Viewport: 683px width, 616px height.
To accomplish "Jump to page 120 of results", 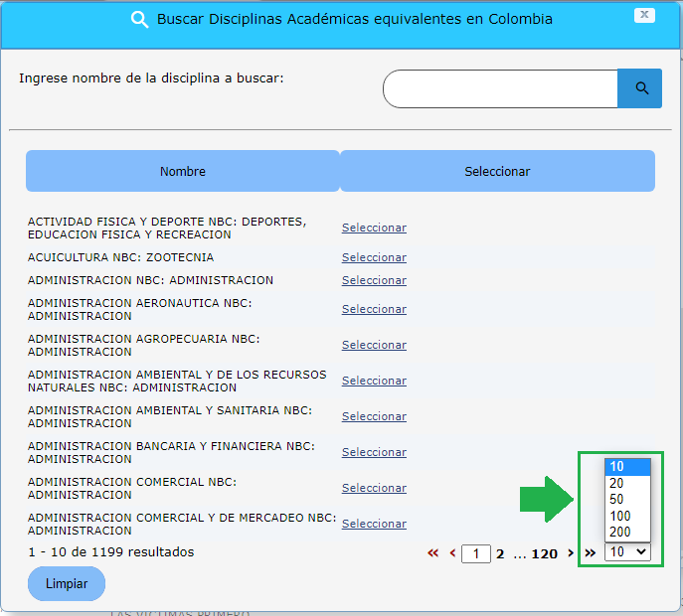I will [544, 554].
